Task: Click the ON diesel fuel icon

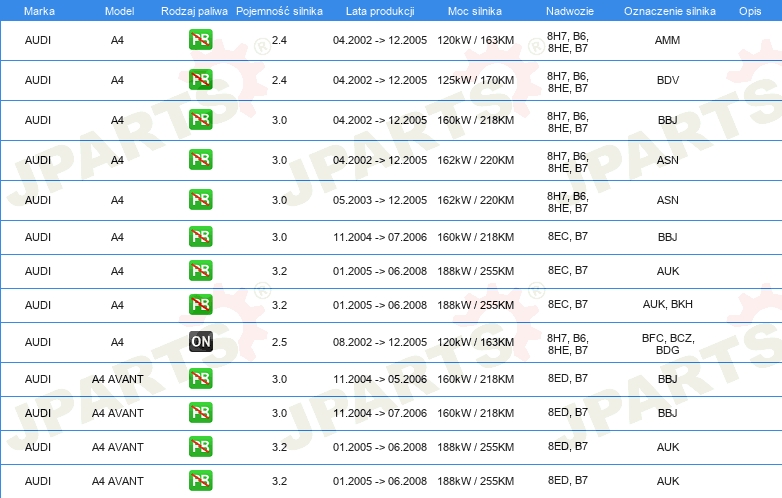Action: tap(200, 341)
